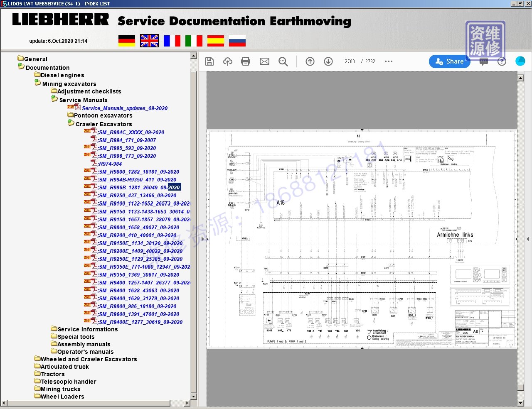
Task: Toggle the left navigation pane arrow
Action: (x=203, y=239)
